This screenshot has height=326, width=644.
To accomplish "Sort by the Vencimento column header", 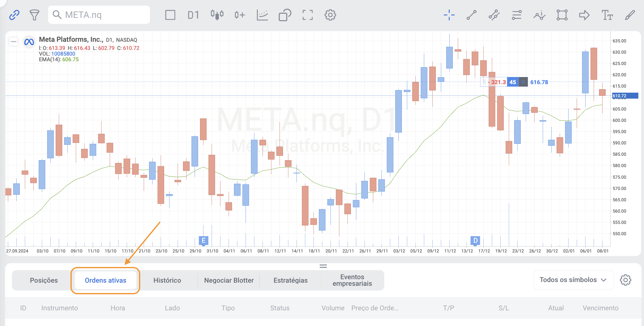I will tap(601, 308).
